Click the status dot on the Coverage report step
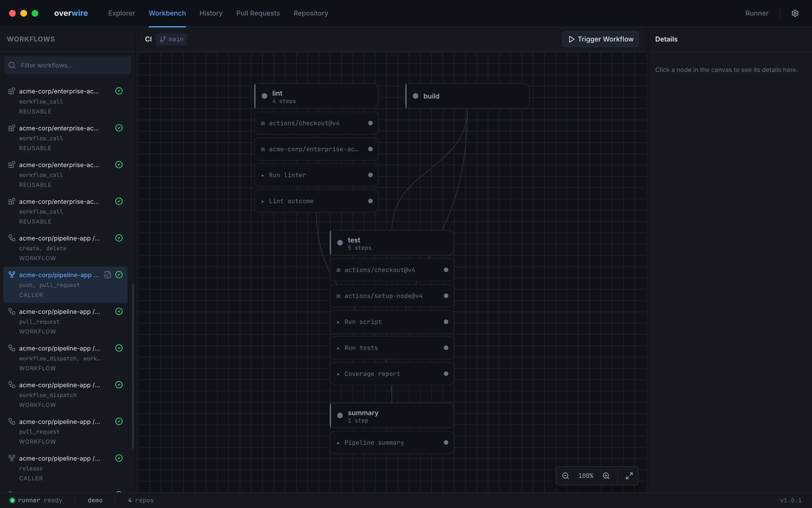812x508 pixels. point(446,374)
